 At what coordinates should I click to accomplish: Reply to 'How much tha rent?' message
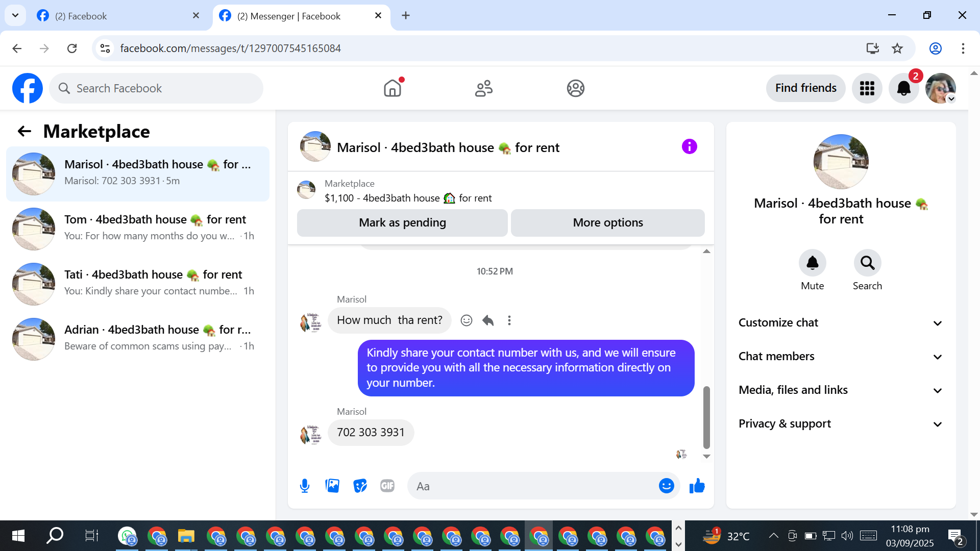pos(488,320)
